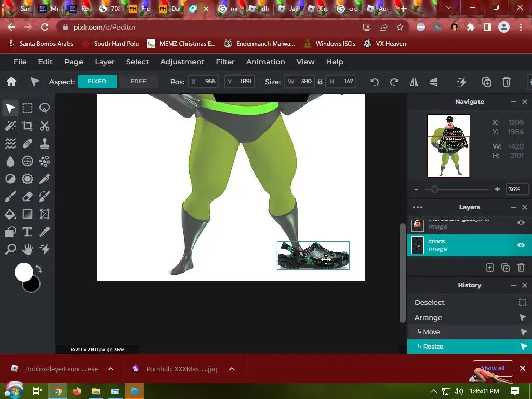The image size is (532, 399).
Task: Click the Home icon in the options bar
Action: point(11,82)
